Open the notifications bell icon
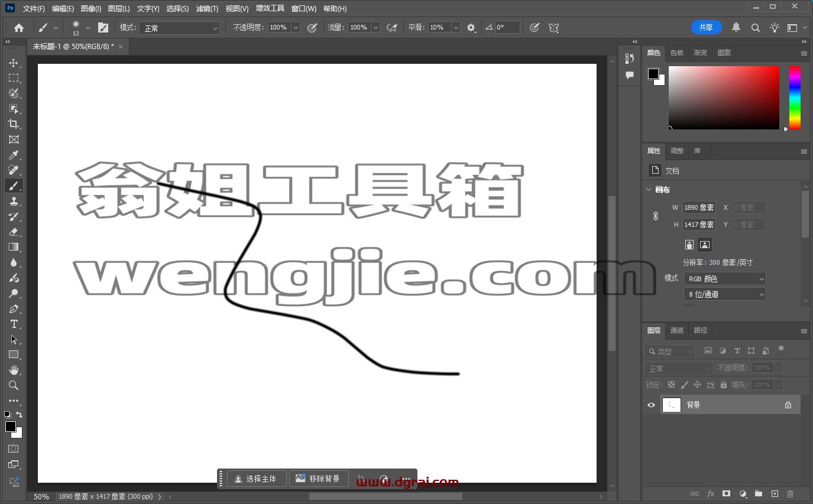 pos(736,27)
